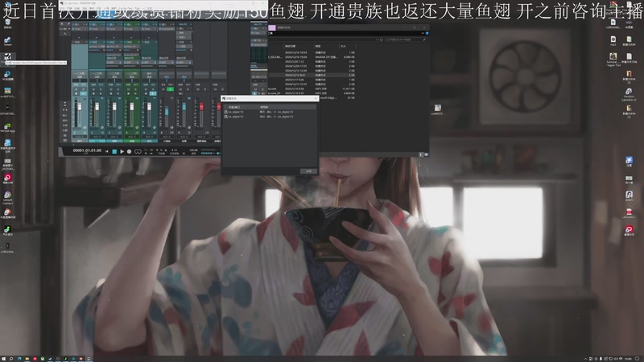The width and height of the screenshot is (644, 362).
Task: Open the Paradox Launcher desktop shortcut
Action: pos(629,93)
